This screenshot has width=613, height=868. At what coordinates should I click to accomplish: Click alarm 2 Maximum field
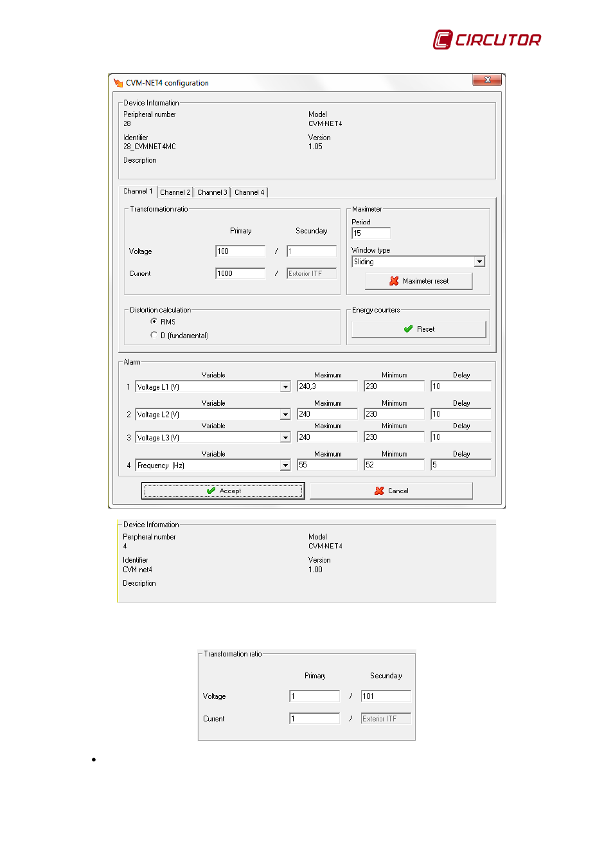point(327,414)
